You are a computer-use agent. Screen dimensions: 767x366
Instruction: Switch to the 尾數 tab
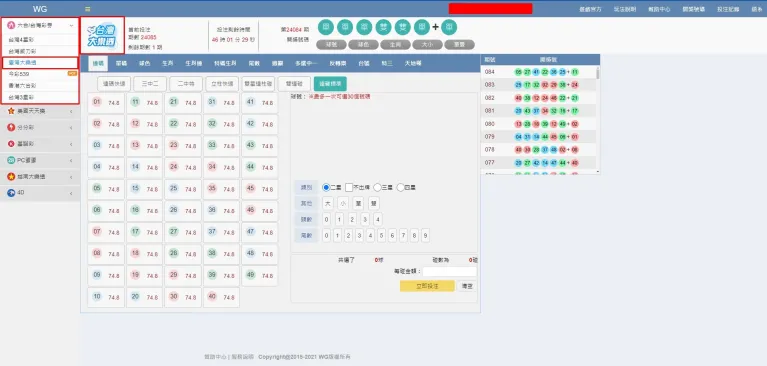254,63
